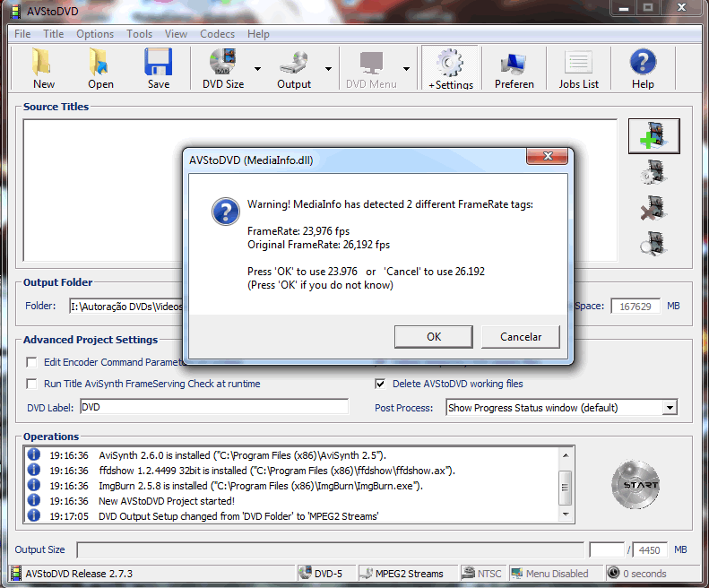Open the Tools menu
Screen dimensions: 709x588
coord(139,34)
